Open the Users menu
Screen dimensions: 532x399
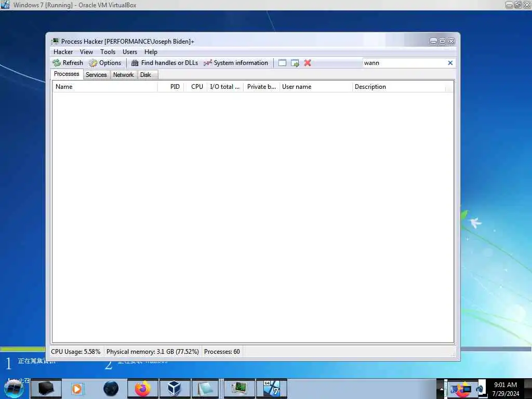pyautogui.click(x=130, y=52)
